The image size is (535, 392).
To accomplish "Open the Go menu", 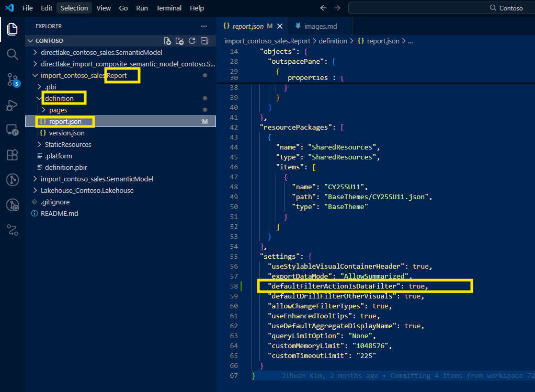I will 123,8.
